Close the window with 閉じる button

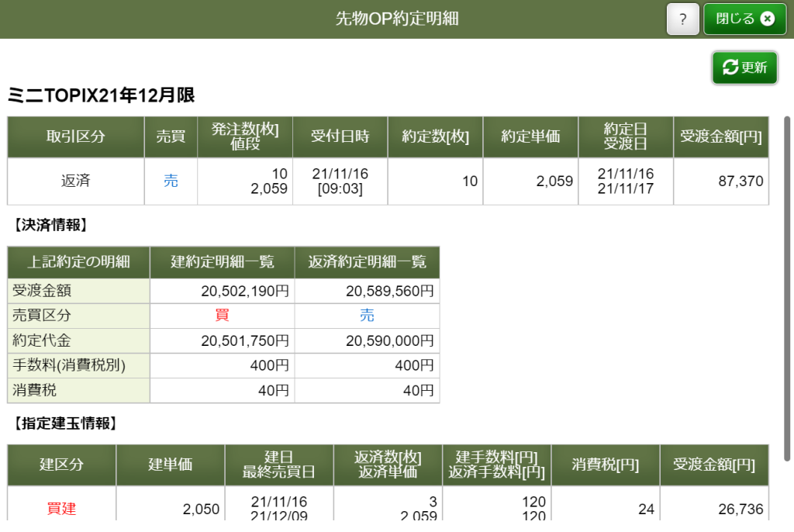[745, 19]
